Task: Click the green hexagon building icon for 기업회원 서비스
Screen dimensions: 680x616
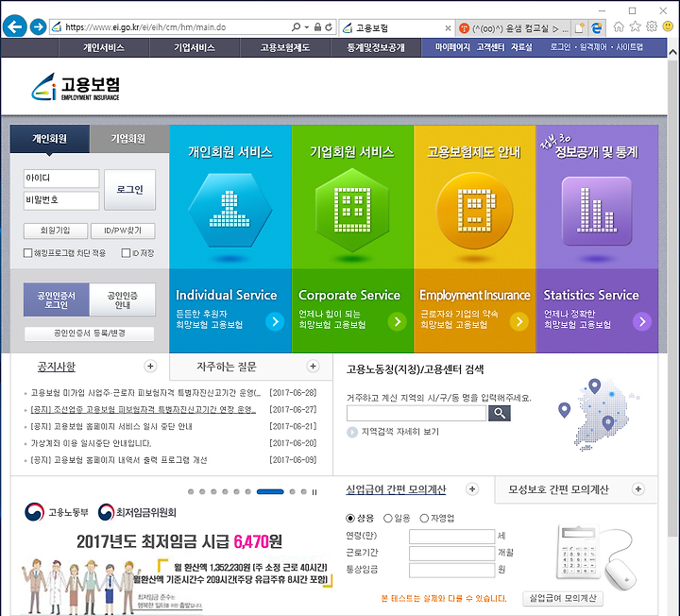Action: click(x=352, y=210)
